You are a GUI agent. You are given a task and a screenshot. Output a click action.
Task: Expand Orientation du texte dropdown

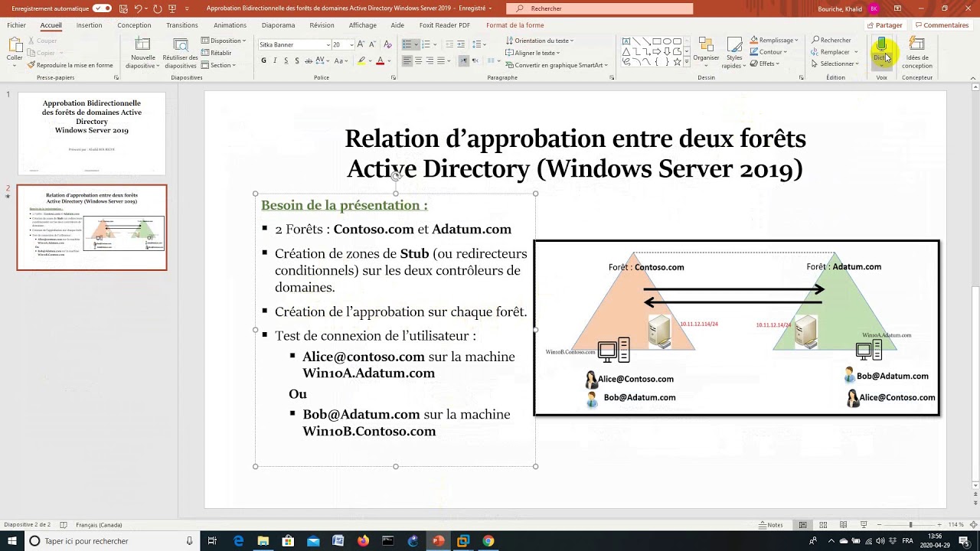click(x=540, y=41)
